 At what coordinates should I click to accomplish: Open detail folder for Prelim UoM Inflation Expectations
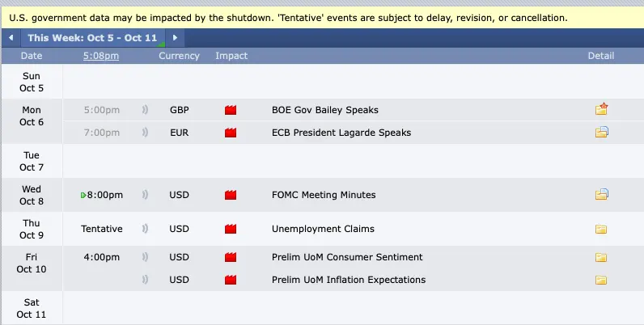click(601, 280)
